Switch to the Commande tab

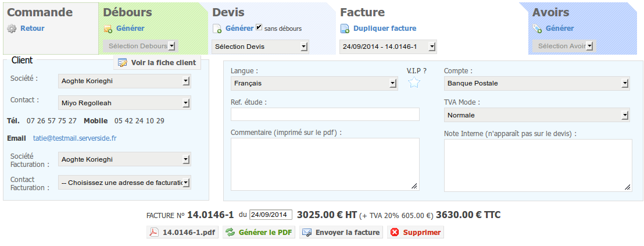click(x=40, y=12)
